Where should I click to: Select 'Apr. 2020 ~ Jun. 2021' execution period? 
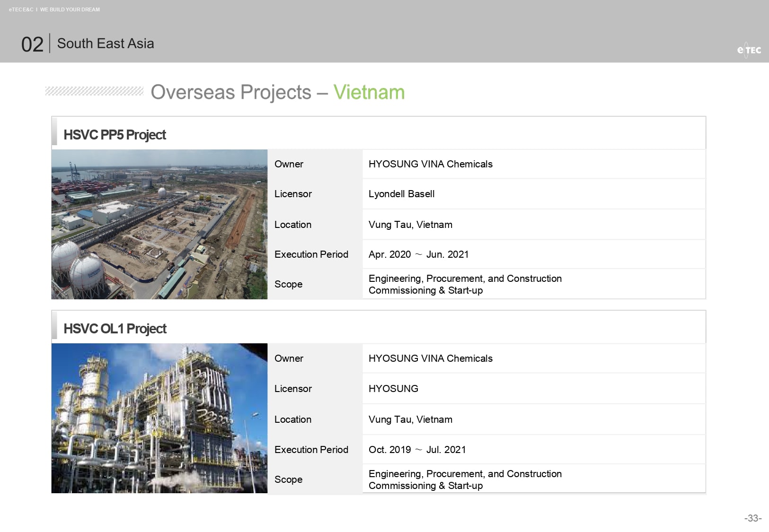[418, 254]
